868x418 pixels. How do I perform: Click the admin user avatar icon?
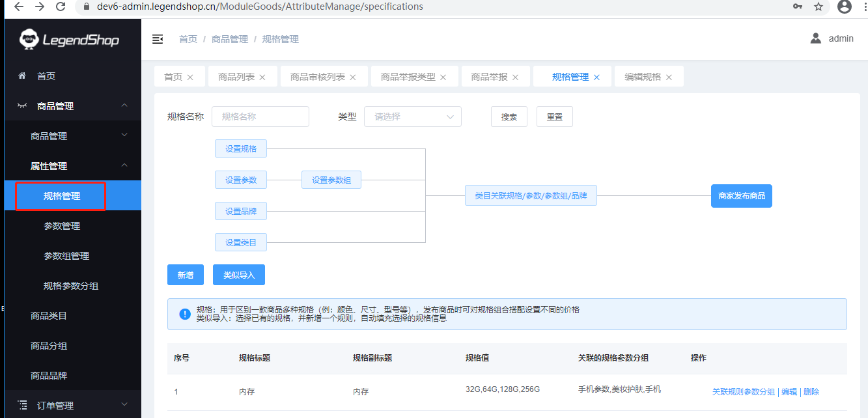click(x=815, y=38)
